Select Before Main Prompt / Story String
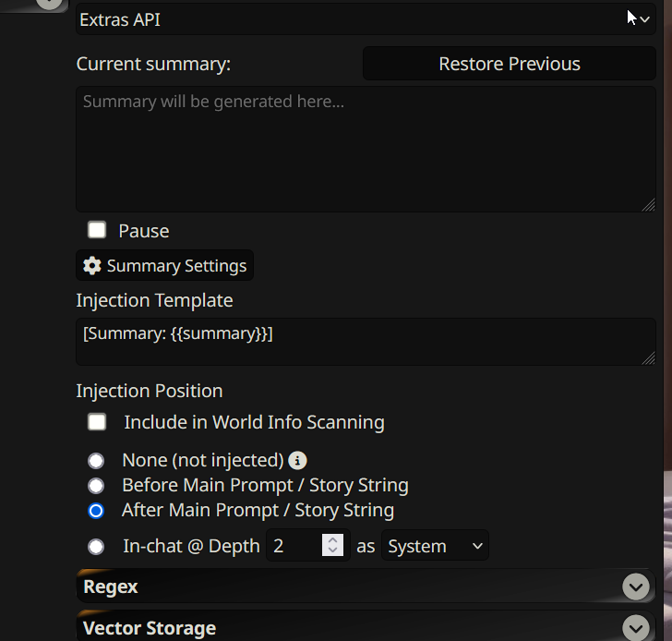 click(x=96, y=486)
